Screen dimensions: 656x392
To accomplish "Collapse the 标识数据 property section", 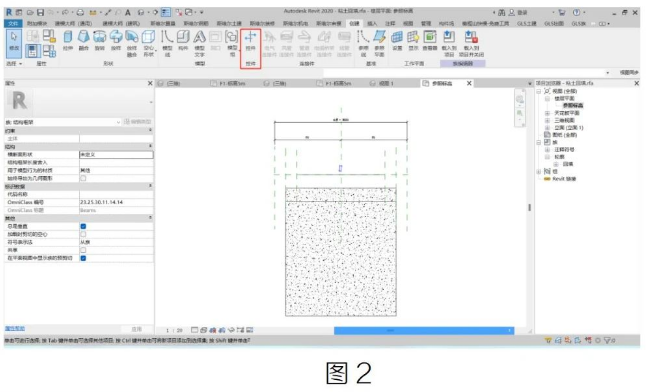I will click(150, 186).
